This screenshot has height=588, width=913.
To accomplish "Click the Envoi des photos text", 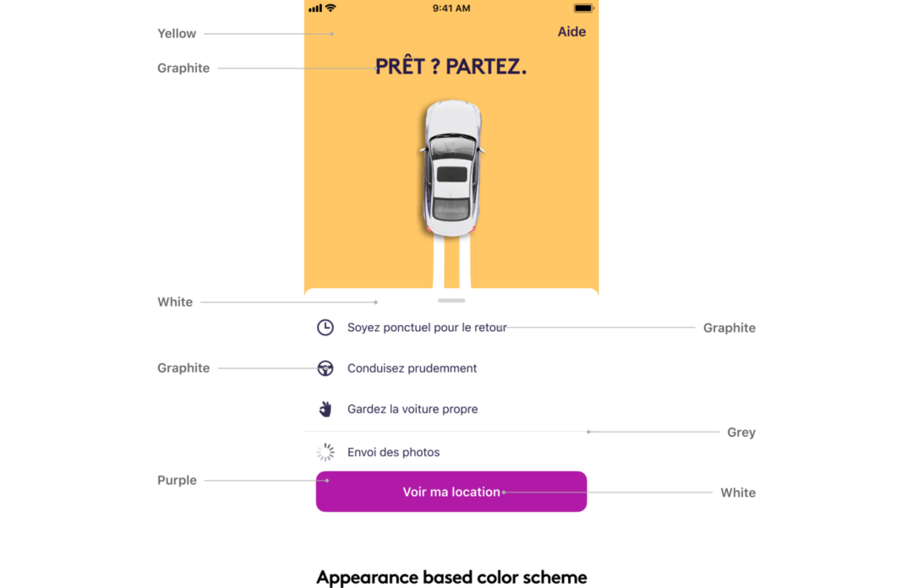I will (x=393, y=453).
